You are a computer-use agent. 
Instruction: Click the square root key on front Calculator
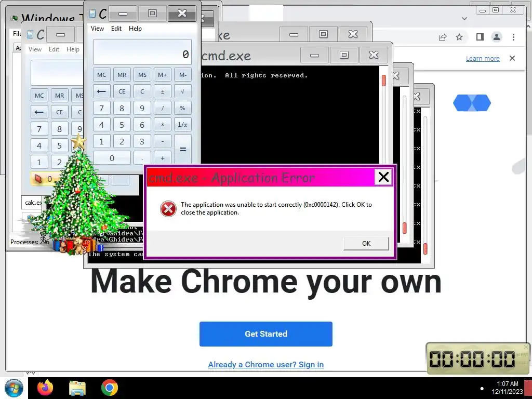tap(183, 91)
